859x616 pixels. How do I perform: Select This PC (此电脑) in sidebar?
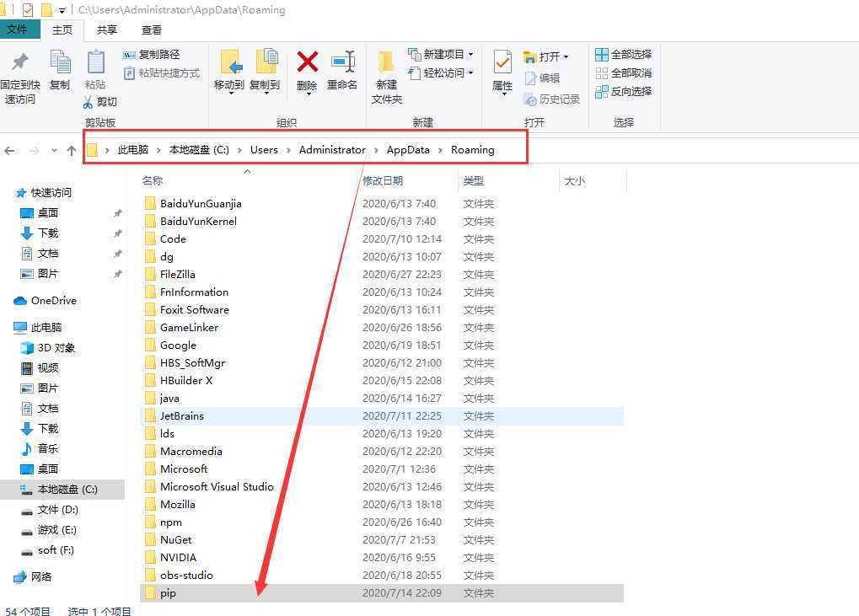point(38,328)
